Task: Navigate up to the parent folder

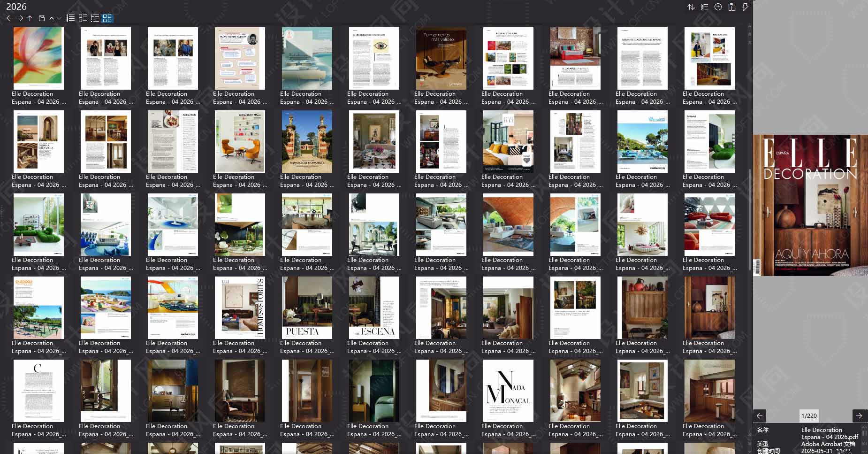Action: click(30, 18)
